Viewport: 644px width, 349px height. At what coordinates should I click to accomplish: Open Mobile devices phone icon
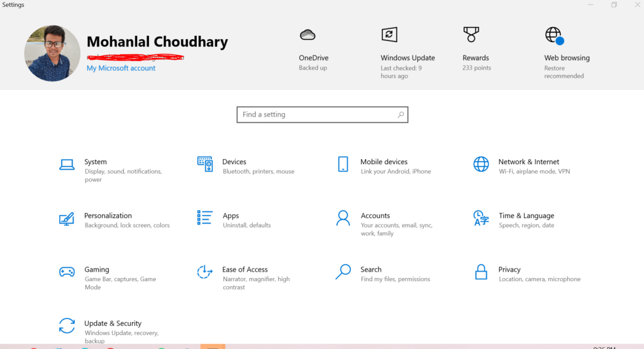pyautogui.click(x=343, y=165)
